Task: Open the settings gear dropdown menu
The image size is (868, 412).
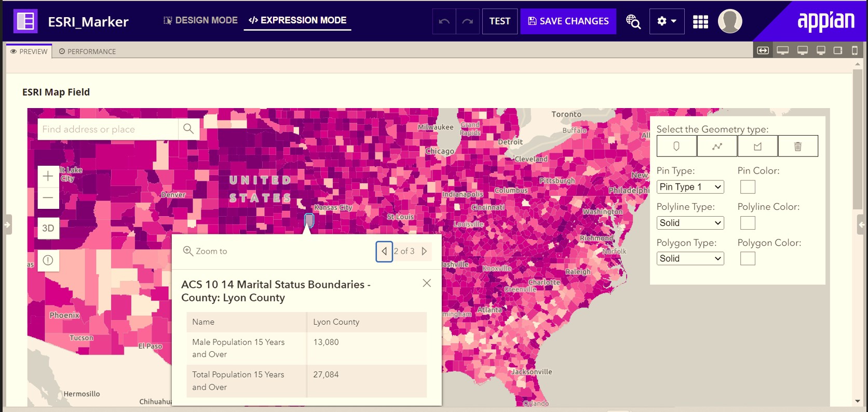Action: coord(667,21)
